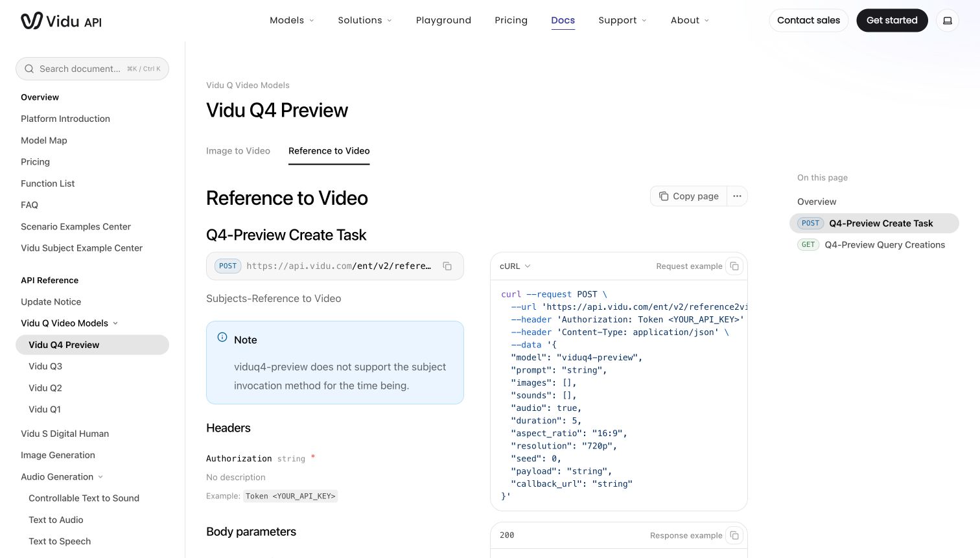The image size is (980, 558).
Task: Expand the About menu
Action: click(690, 21)
